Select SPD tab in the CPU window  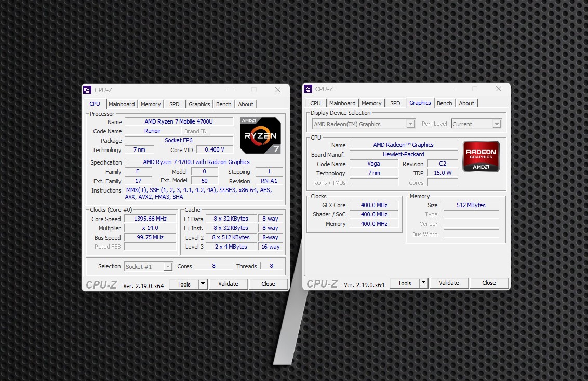tap(175, 104)
